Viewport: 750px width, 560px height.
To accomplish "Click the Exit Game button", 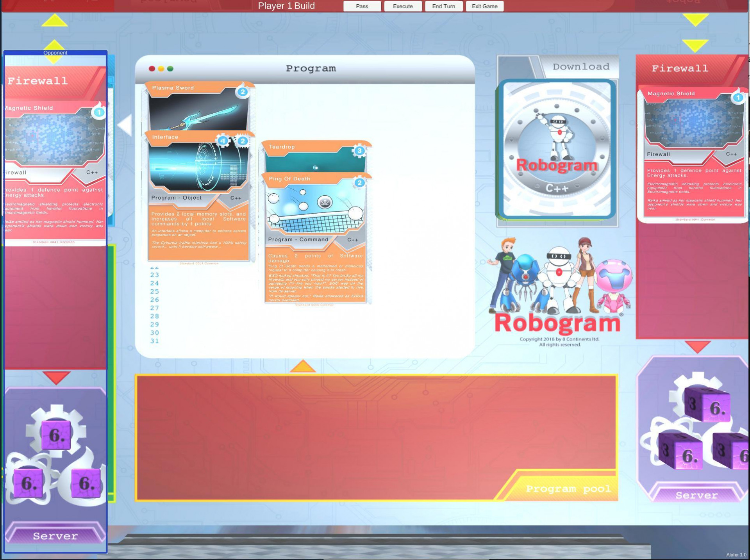I will click(x=484, y=6).
